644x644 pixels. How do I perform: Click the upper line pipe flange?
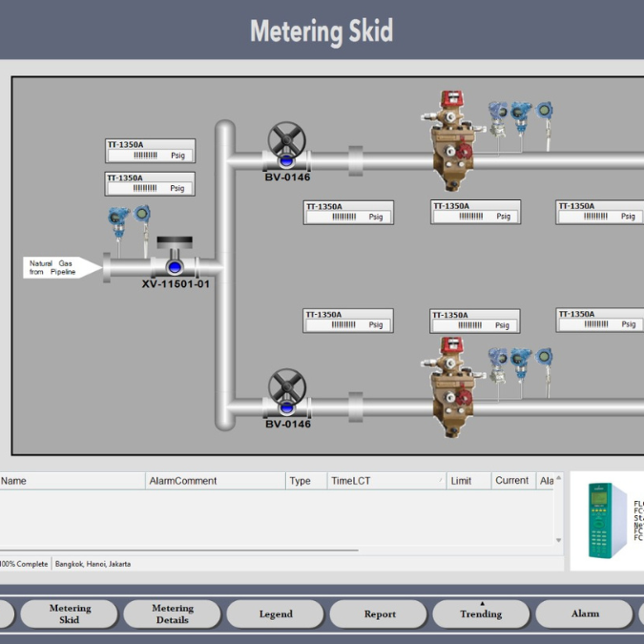[x=356, y=160]
